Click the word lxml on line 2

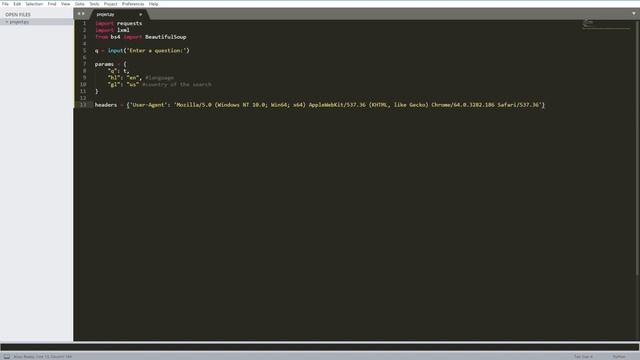123,30
